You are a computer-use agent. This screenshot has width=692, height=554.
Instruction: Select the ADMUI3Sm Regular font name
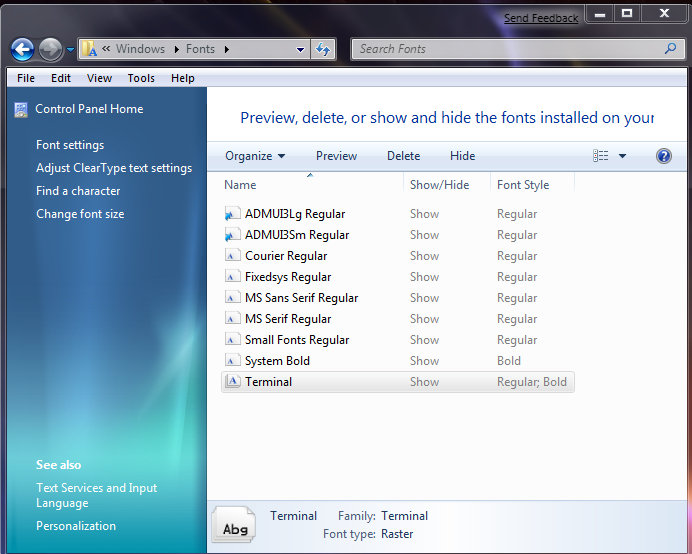click(297, 235)
